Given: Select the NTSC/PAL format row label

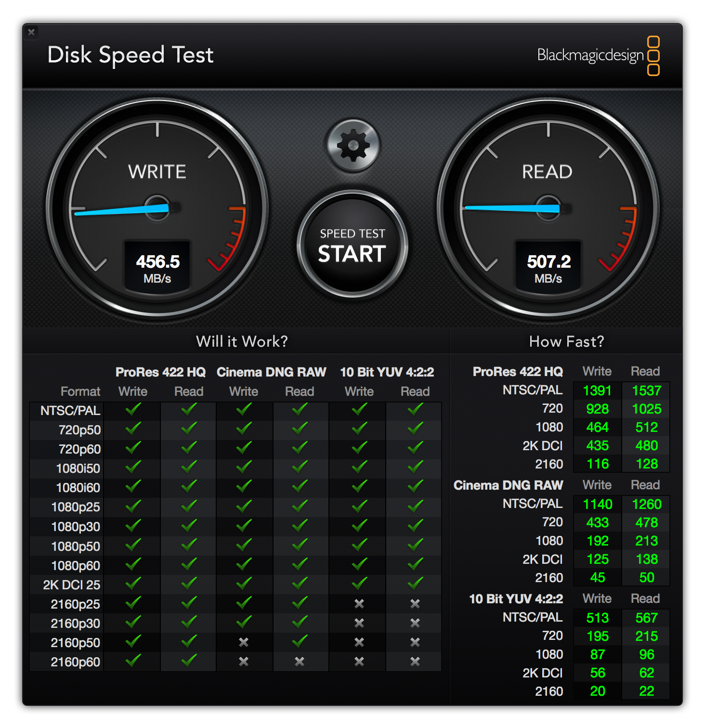Looking at the screenshot, I should [70, 411].
